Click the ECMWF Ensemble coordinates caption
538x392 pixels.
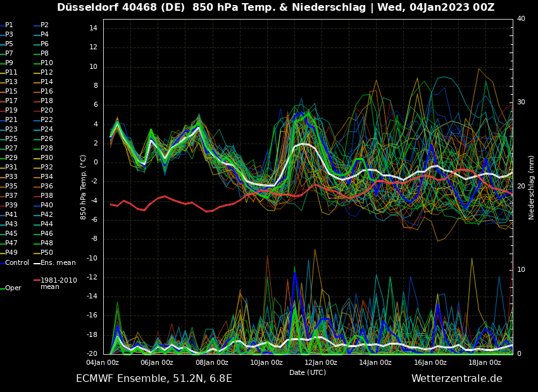154,379
